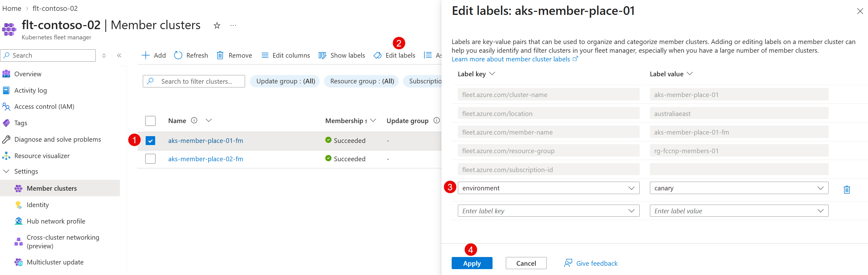The height and width of the screenshot is (275, 868).
Task: Click the Show labels icon
Action: tap(322, 55)
